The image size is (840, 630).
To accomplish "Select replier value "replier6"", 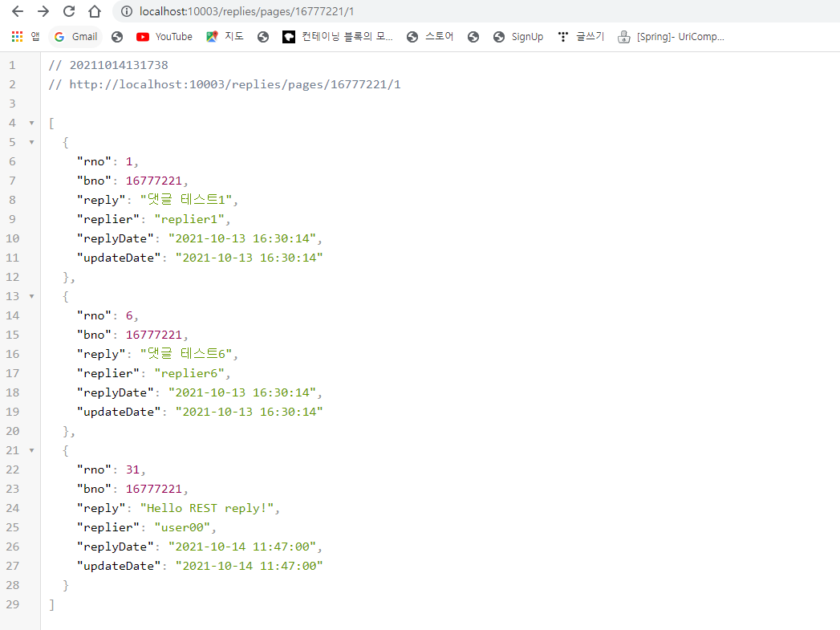I will point(189,374).
